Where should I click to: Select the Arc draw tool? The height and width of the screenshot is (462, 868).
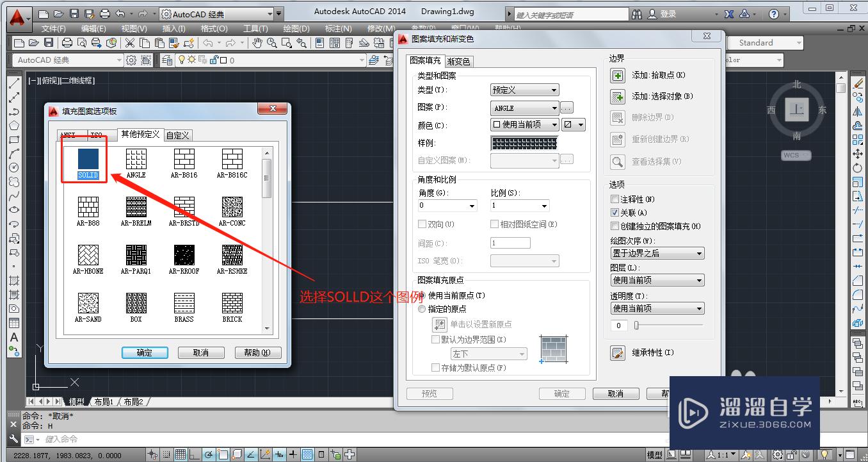coord(13,154)
